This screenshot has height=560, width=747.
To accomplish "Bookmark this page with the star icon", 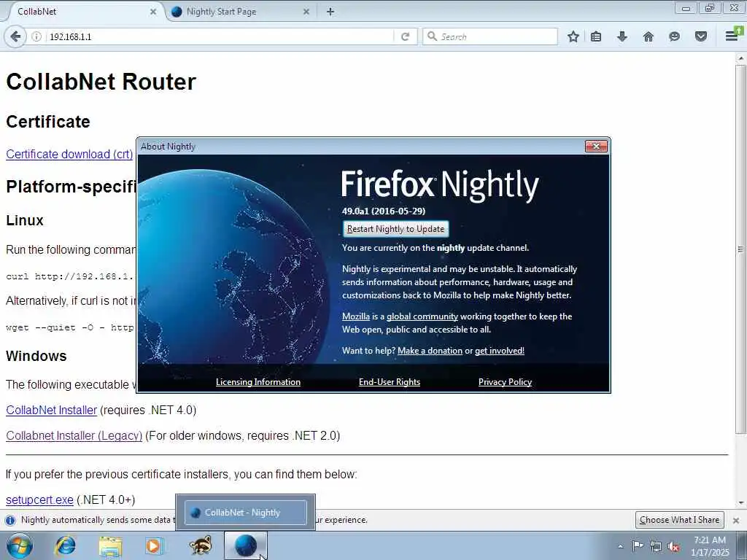I will pyautogui.click(x=573, y=36).
